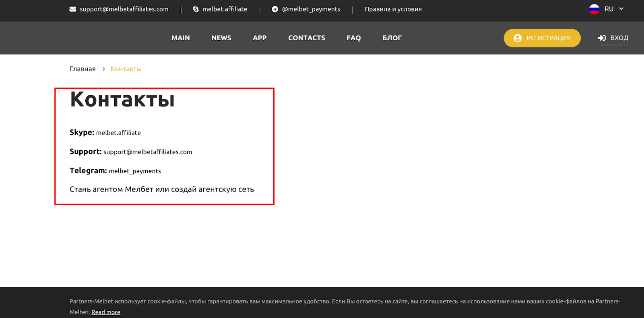The width and height of the screenshot is (644, 318).
Task: Open the NEWS menu item
Action: point(221,38)
